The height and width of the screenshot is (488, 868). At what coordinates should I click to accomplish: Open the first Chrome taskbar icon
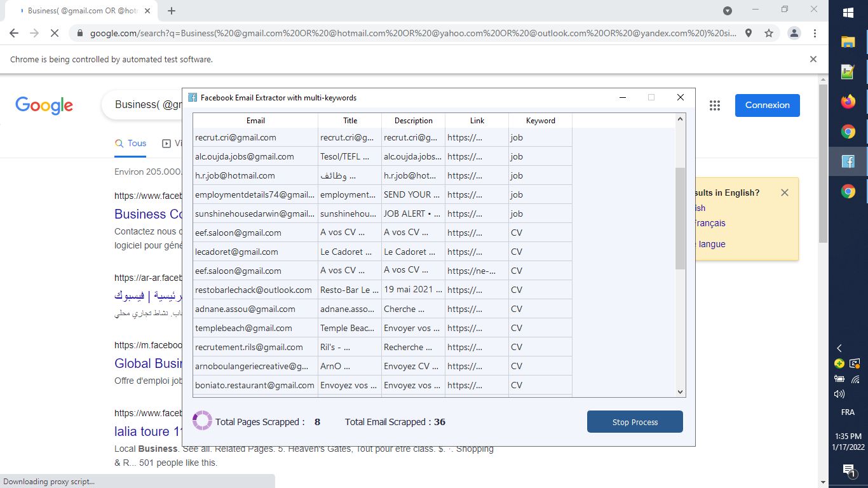pos(848,132)
